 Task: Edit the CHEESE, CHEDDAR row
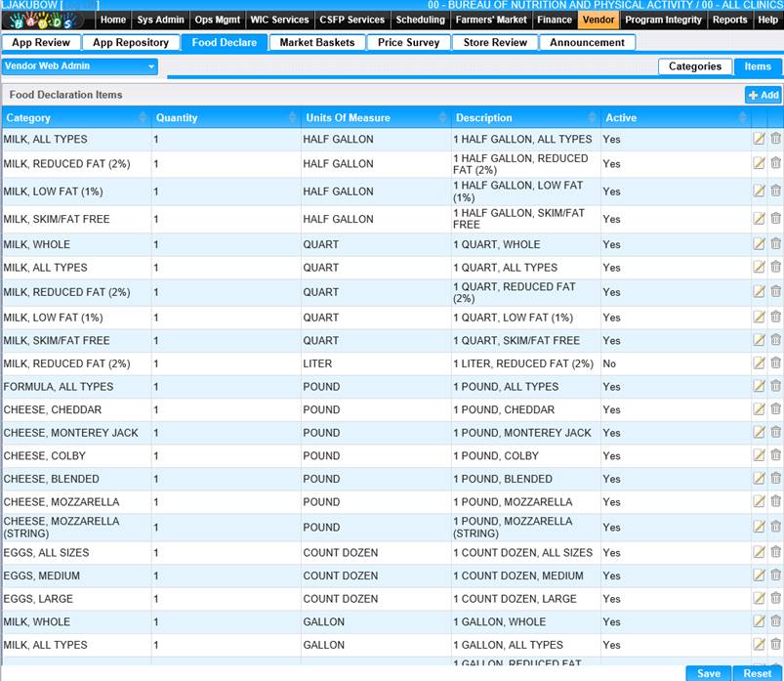[x=759, y=408]
